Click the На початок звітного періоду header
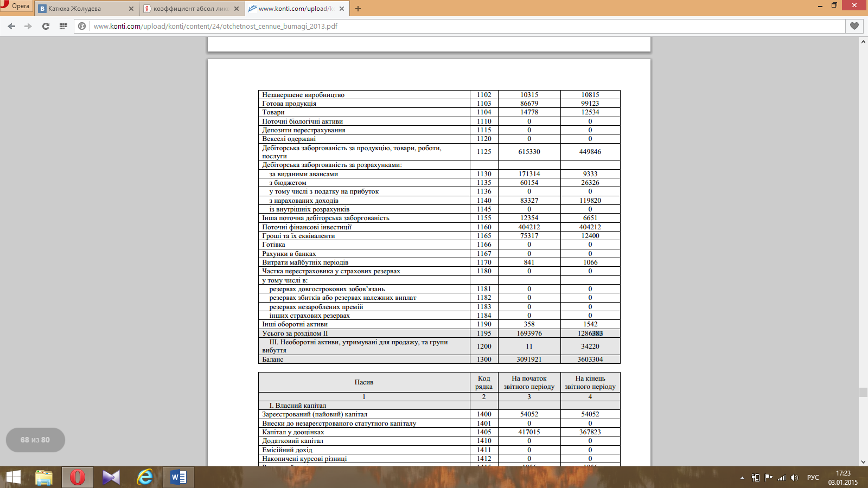 point(529,382)
